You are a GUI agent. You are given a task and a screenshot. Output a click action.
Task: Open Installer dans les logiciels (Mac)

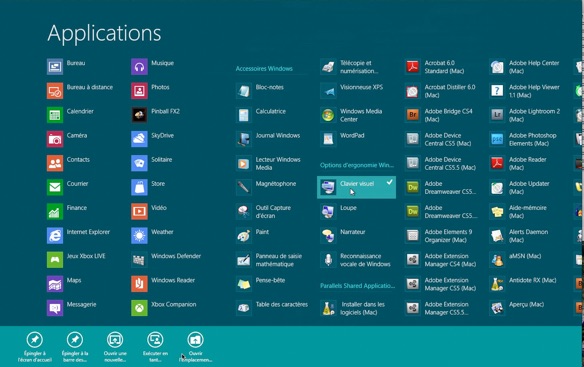[352, 308]
